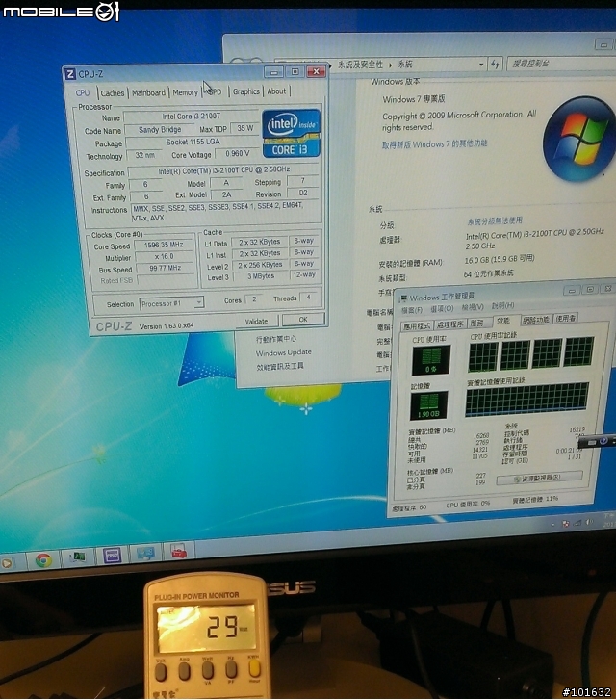
Task: Click the Package Socket 1155 LGA field
Action: point(192,142)
